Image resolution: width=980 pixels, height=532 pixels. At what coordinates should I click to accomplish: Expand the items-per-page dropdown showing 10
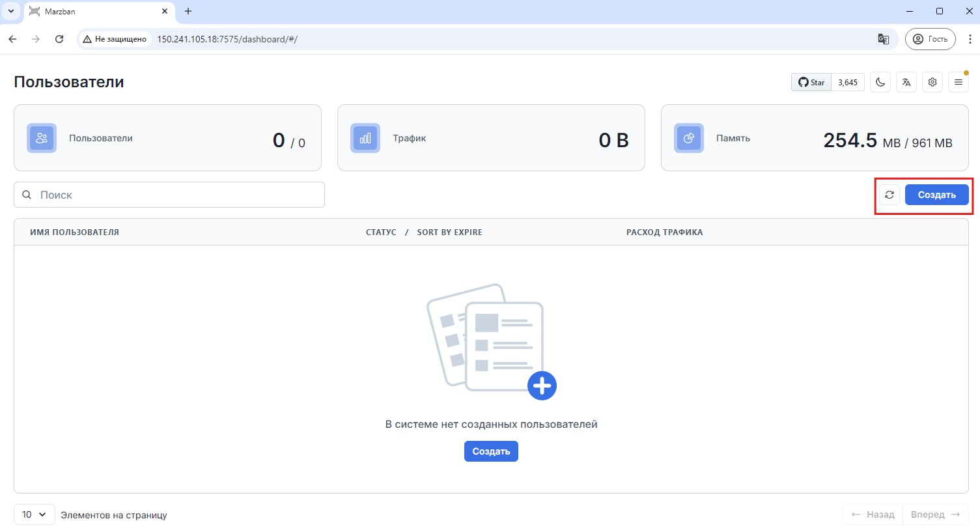(34, 514)
